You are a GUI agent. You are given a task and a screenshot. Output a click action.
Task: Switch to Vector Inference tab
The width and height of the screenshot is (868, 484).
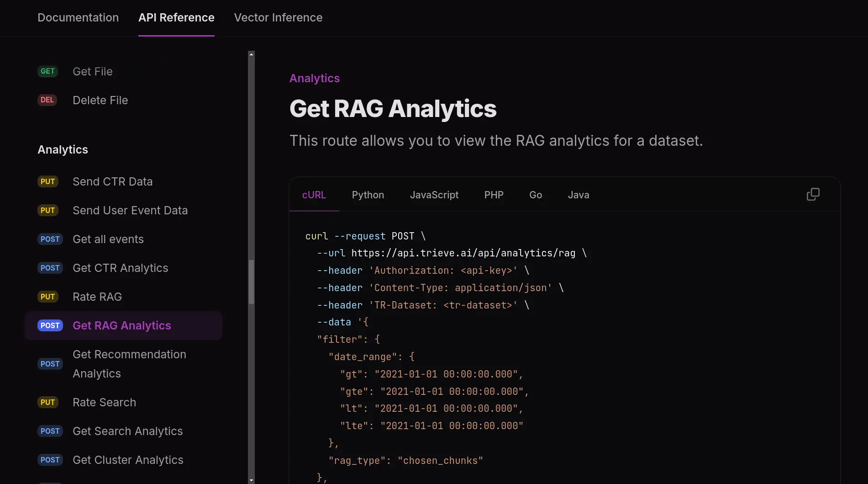(x=278, y=17)
